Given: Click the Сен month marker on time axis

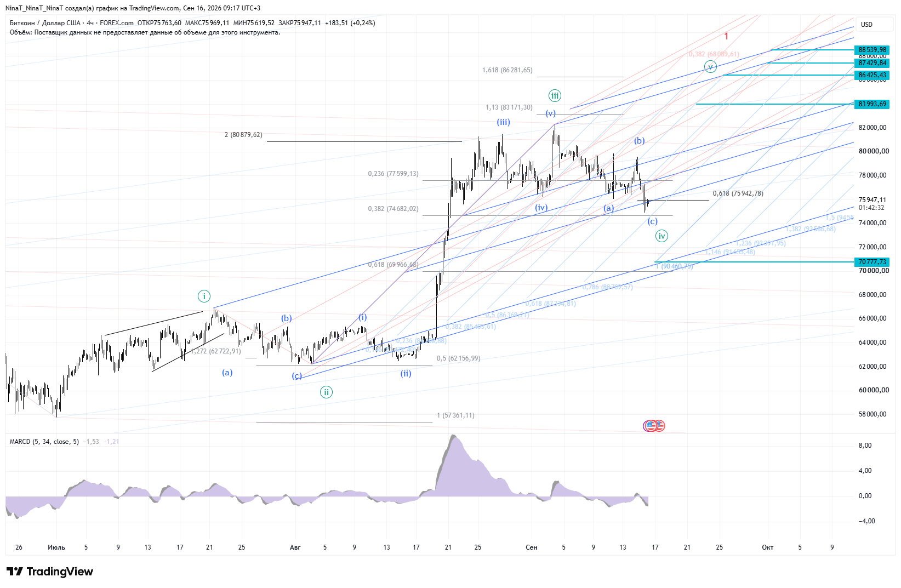Looking at the screenshot, I should point(531,547).
